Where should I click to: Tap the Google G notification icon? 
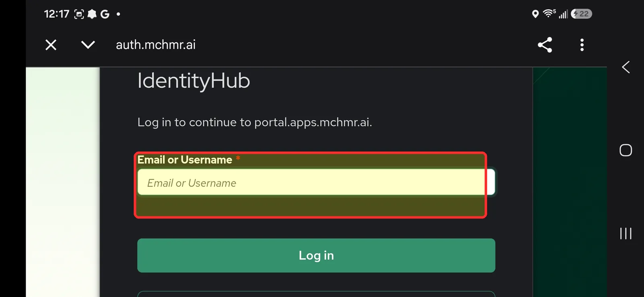pos(105,14)
